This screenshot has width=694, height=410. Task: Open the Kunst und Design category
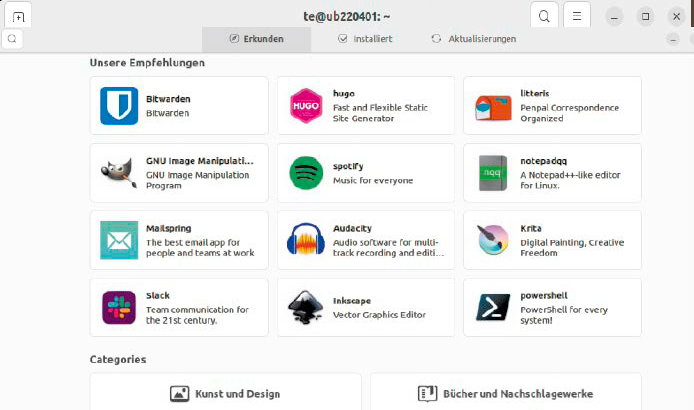pos(226,392)
